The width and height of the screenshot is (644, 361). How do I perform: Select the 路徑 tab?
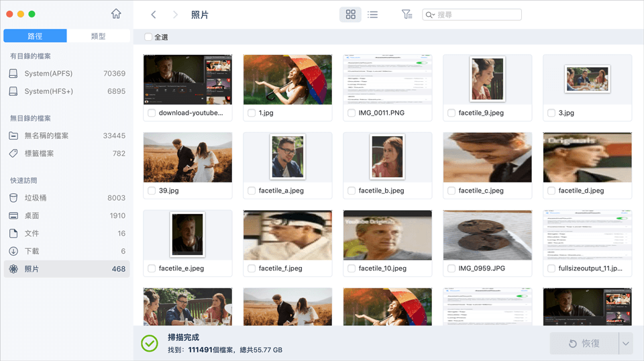(35, 36)
